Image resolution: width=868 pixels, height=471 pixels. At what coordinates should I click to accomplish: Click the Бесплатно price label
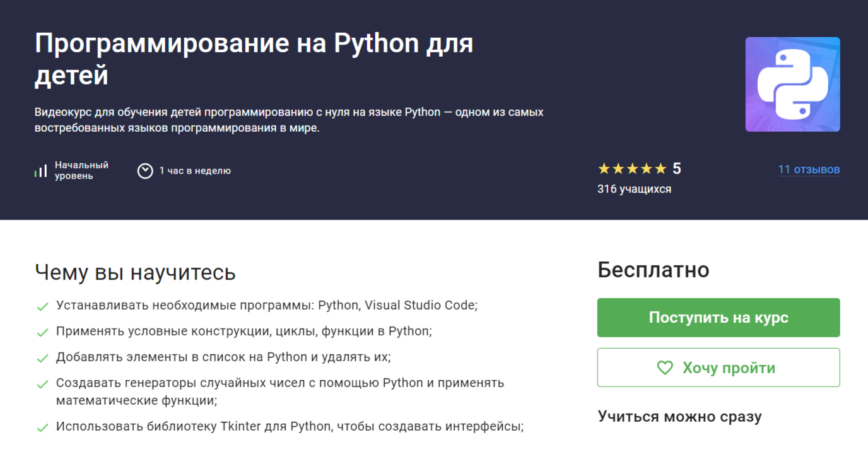653,270
